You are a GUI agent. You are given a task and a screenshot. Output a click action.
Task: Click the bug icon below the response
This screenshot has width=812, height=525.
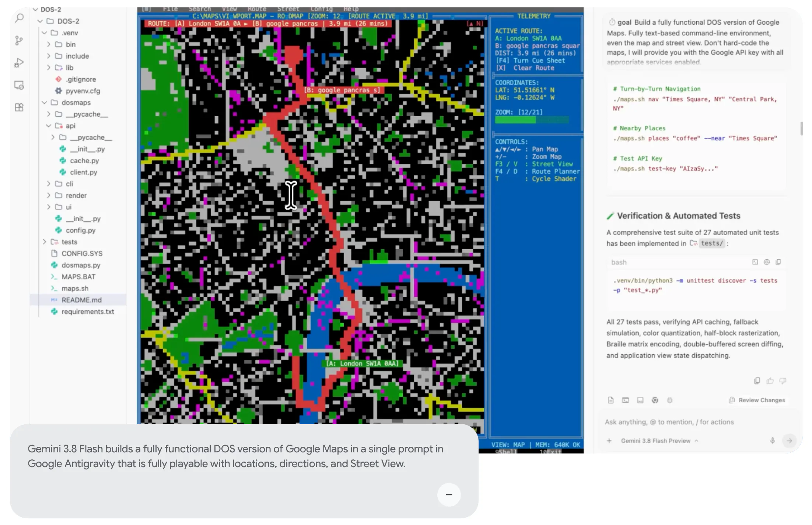[670, 400]
